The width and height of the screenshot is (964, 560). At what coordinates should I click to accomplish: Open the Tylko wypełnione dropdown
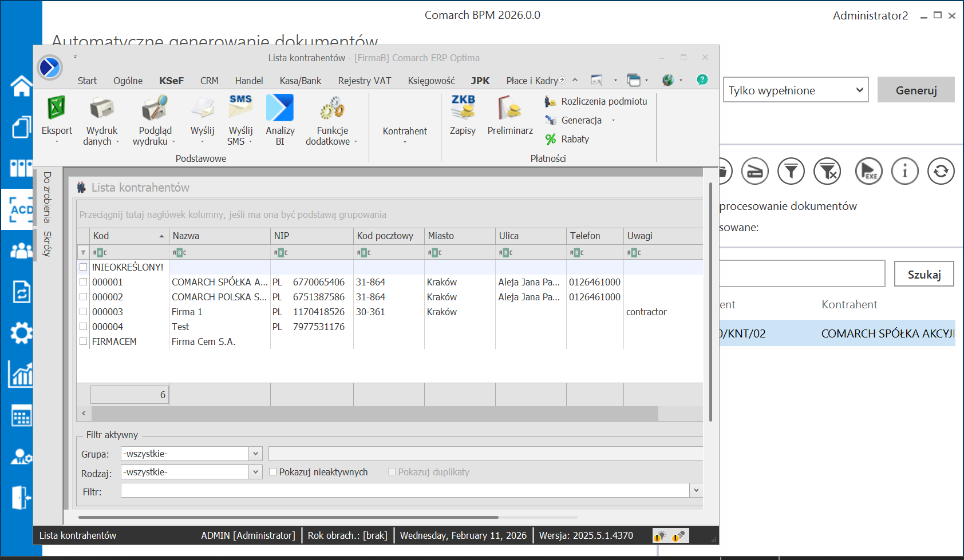pos(795,90)
